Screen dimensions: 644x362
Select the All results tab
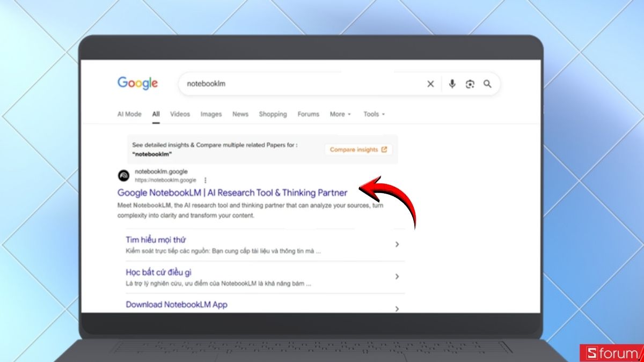click(x=156, y=114)
